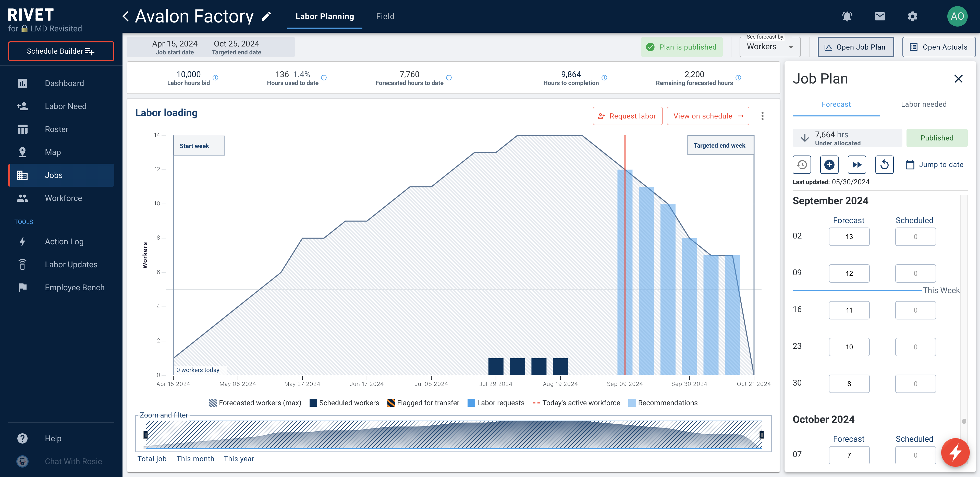
Task: Edit the Avalon Factory name with pencil icon
Action: point(266,16)
